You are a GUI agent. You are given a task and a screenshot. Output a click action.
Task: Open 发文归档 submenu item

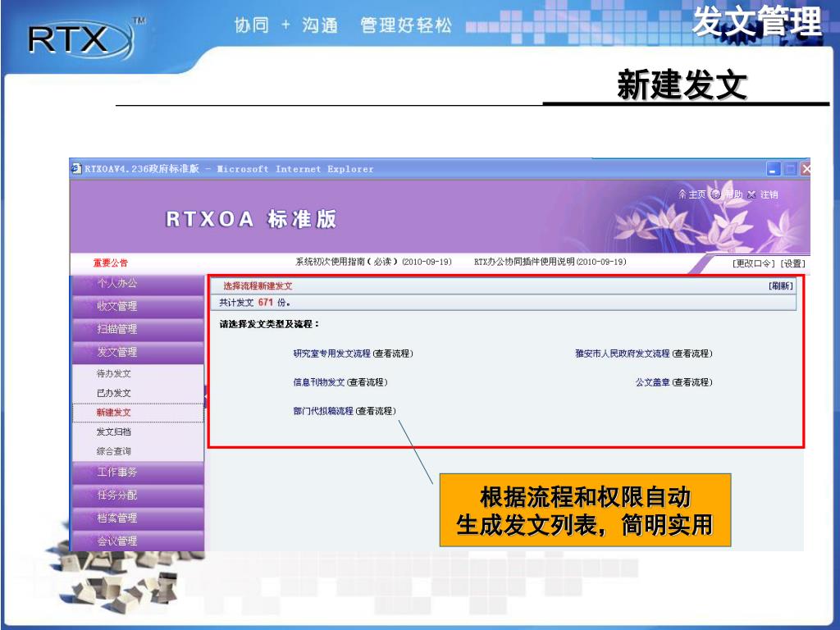[x=113, y=431]
